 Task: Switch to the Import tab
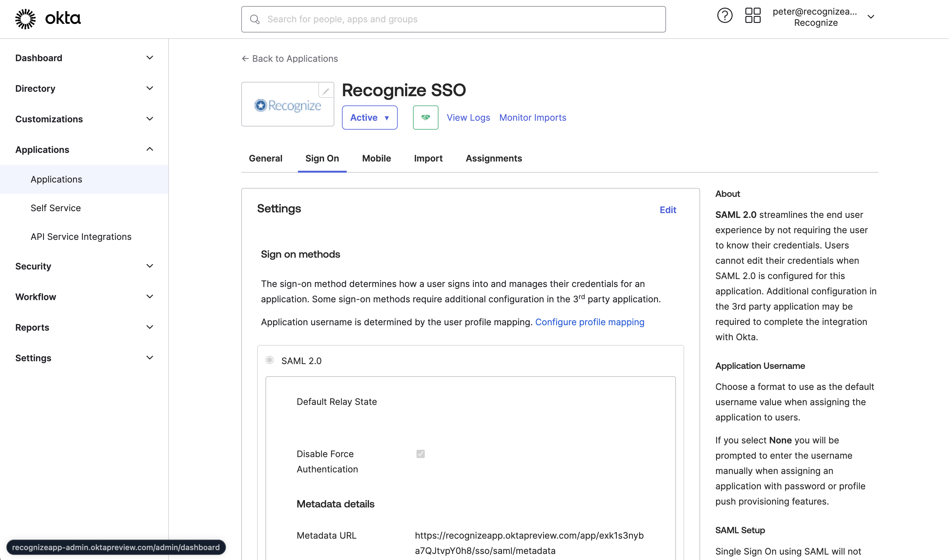tap(428, 158)
